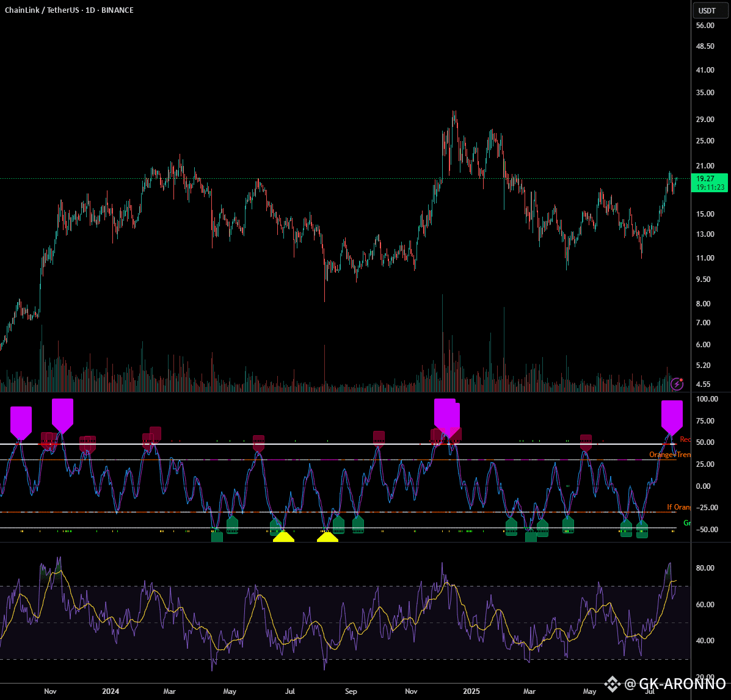The width and height of the screenshot is (731, 700).
Task: Click the 100.00 oscillator scale label
Action: 707,399
